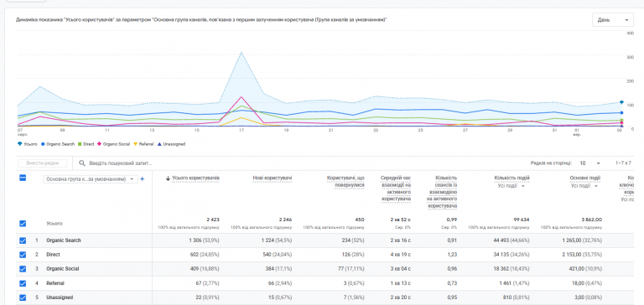Click the 'Внести рядки' button

[42, 163]
